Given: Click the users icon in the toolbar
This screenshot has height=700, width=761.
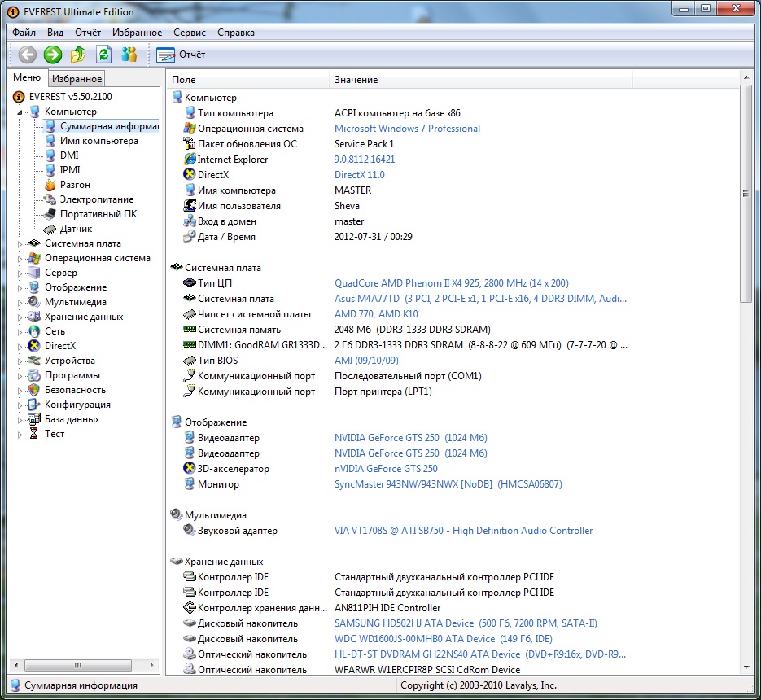Looking at the screenshot, I should 129,55.
